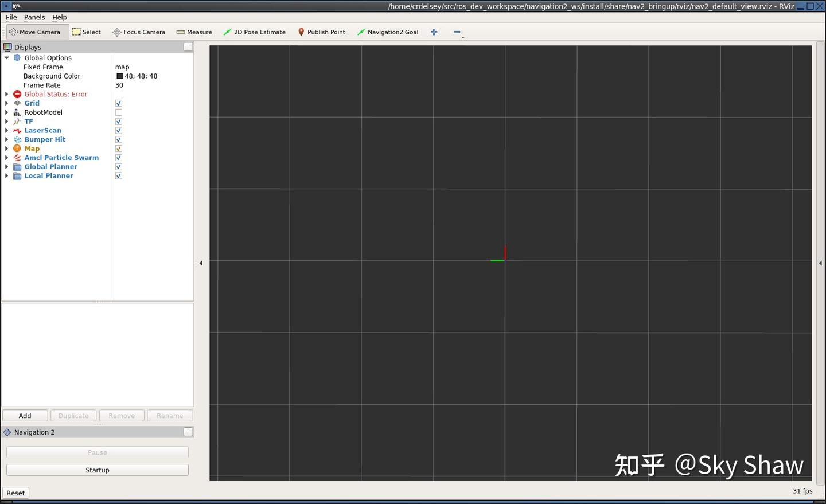Click the Add display button
This screenshot has height=504, width=826.
(x=25, y=415)
